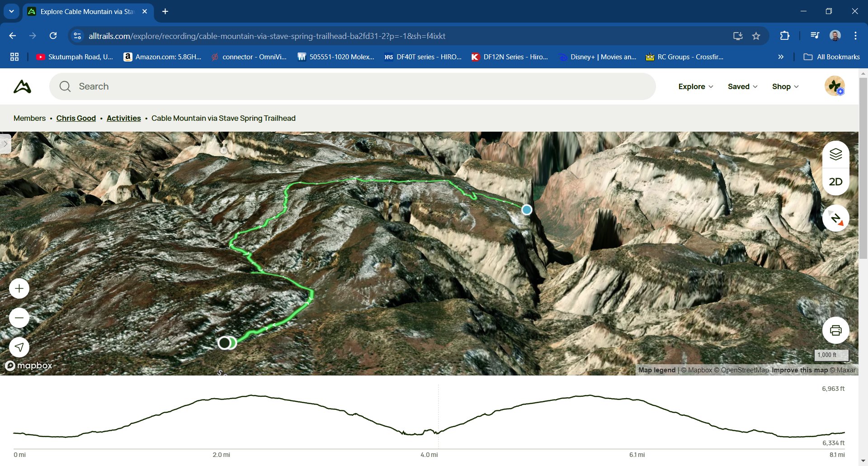Expand the Explore dropdown menu

coord(695,86)
